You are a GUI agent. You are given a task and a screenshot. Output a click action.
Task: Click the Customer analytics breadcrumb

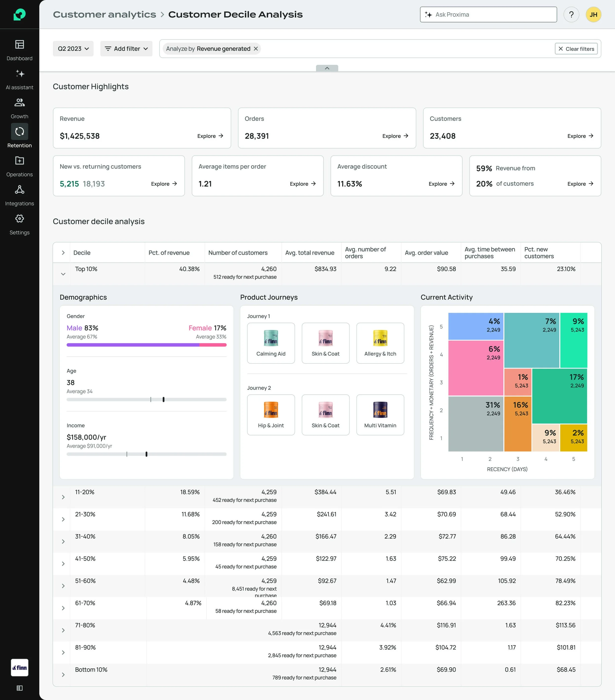coord(104,15)
